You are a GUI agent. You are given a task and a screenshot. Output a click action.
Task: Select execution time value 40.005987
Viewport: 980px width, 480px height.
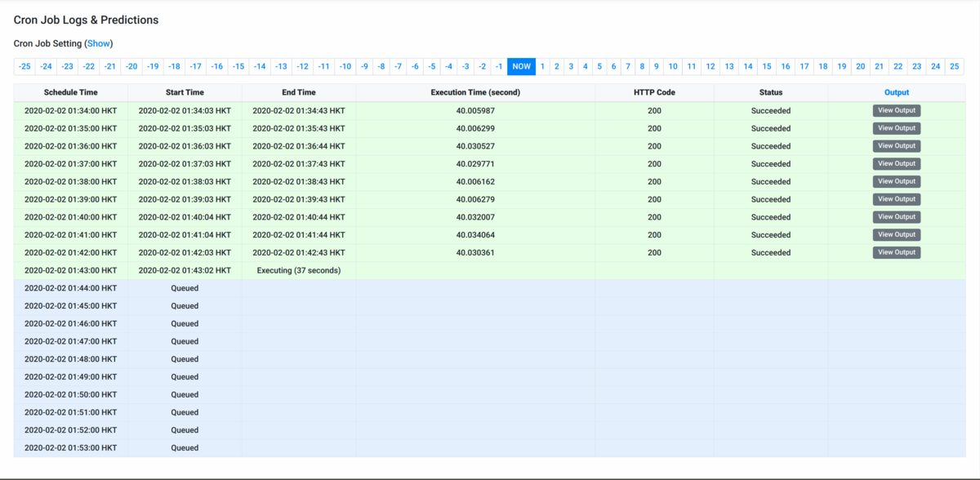click(x=475, y=110)
